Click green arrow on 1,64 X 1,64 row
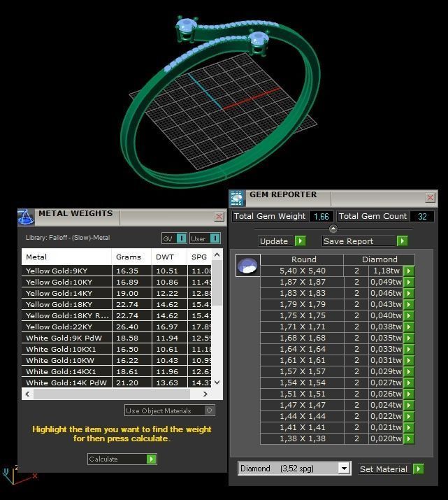Image resolution: width=448 pixels, height=500 pixels. pyautogui.click(x=409, y=349)
